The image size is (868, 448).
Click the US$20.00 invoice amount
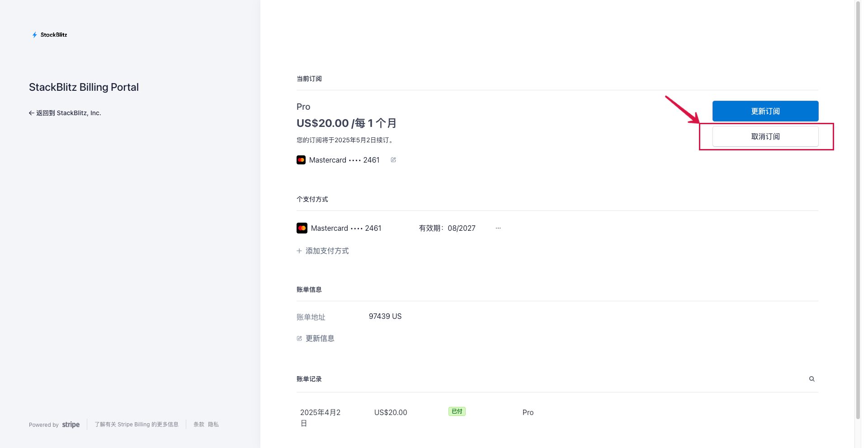[x=391, y=412]
